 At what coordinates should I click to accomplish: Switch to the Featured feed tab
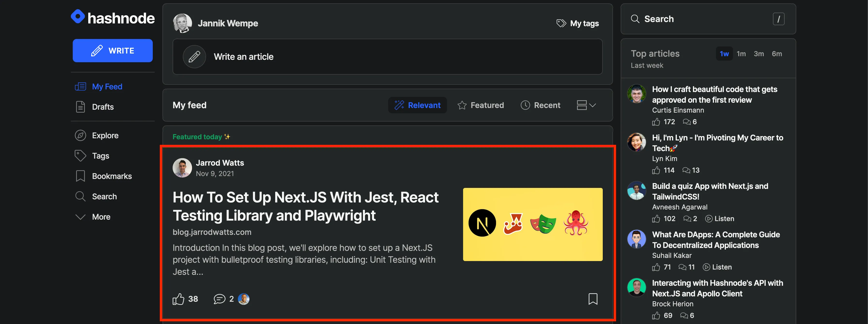click(481, 105)
